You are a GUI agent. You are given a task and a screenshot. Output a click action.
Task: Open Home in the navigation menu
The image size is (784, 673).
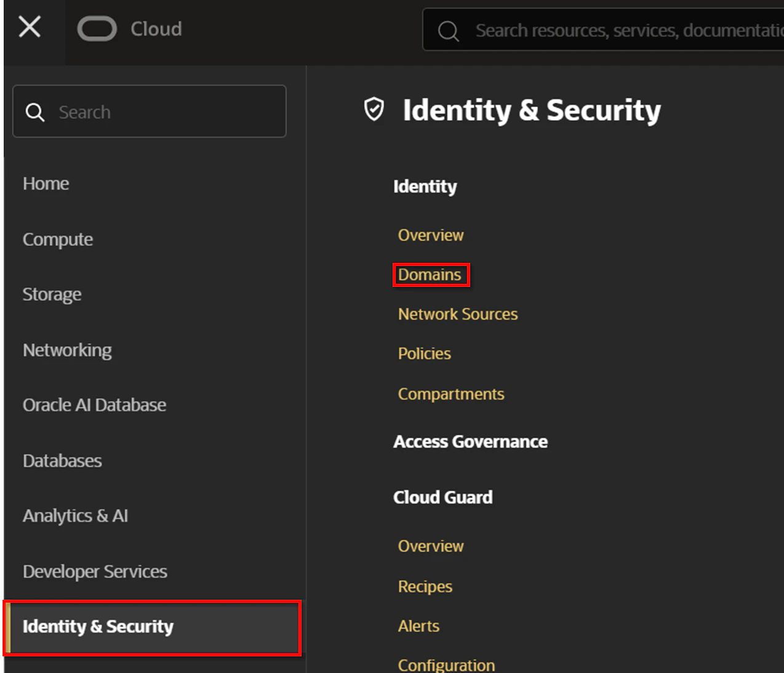pos(46,183)
